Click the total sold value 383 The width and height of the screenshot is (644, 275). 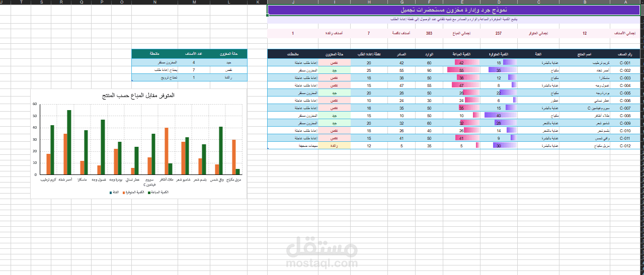coord(429,33)
